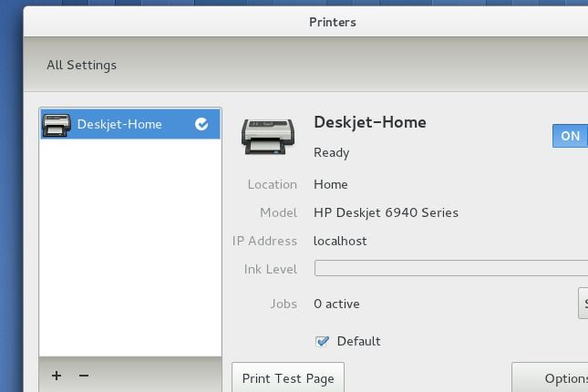Image resolution: width=588 pixels, height=392 pixels.
Task: Click the small printer icon in the list
Action: [57, 125]
